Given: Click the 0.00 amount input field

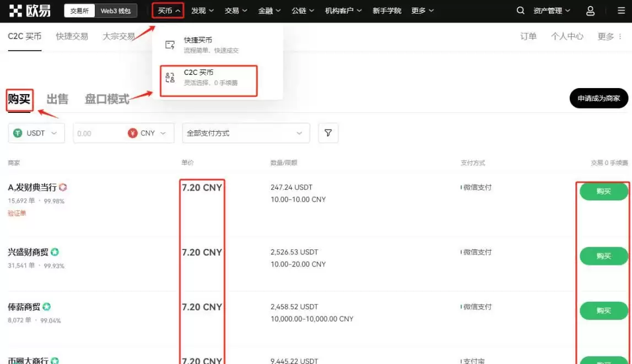Looking at the screenshot, I should point(88,133).
